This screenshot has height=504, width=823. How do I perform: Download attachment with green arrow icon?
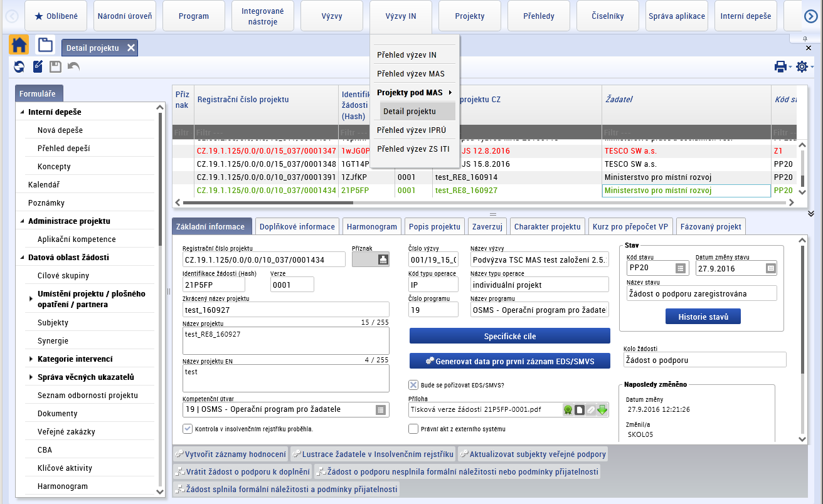(x=602, y=410)
